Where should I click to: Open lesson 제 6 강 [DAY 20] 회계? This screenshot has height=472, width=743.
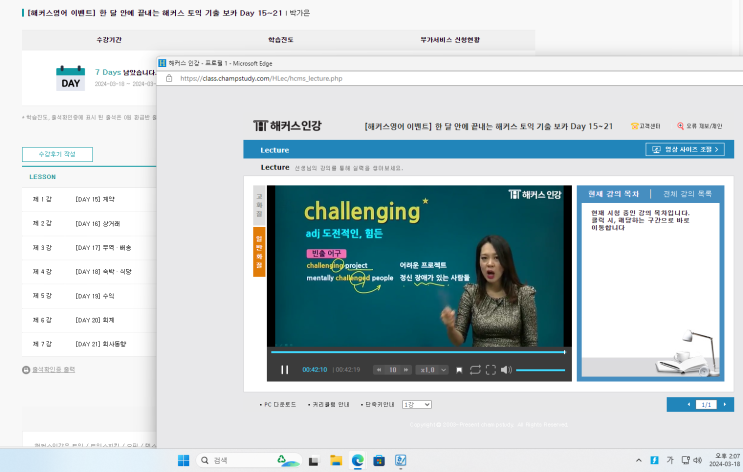coord(89,320)
